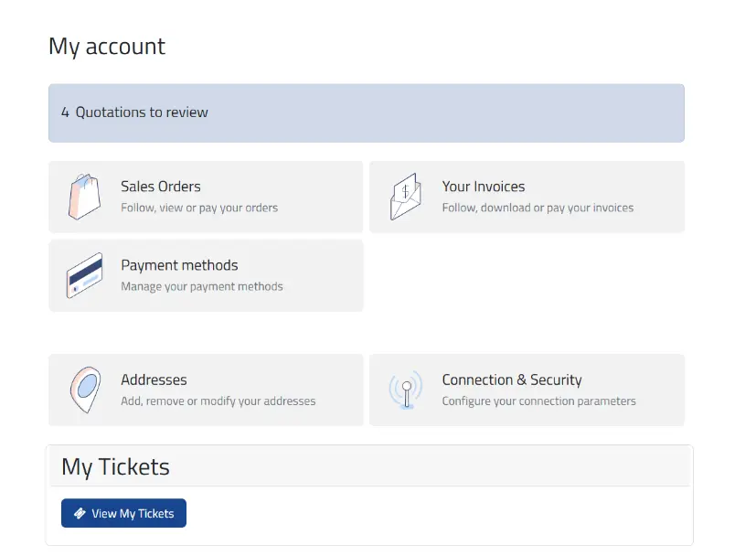Click 'Follow, download or pay your invoices' text
The image size is (756, 556).
coord(538,208)
